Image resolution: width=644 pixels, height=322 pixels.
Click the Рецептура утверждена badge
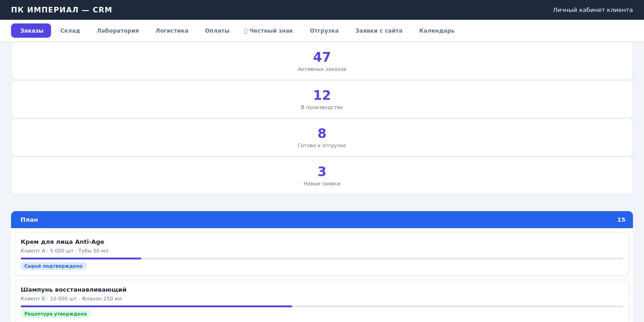(56, 314)
